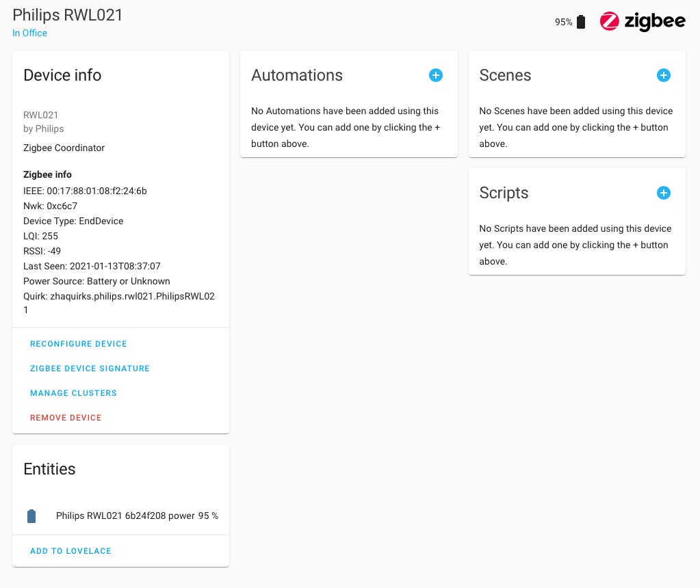700x588 pixels.
Task: Click the Philips RWL021 page title
Action: coord(68,14)
